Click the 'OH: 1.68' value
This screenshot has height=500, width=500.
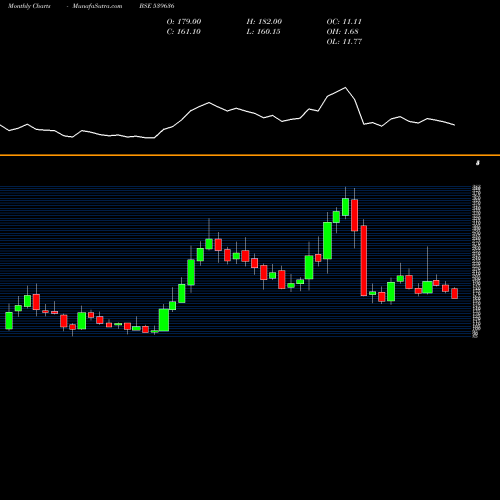[342, 31]
